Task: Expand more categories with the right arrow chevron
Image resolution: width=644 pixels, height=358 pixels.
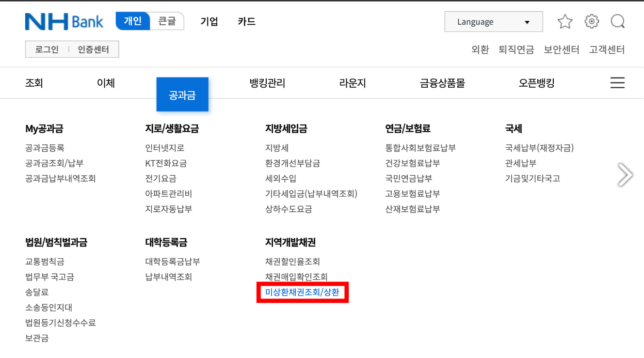Action: point(626,174)
